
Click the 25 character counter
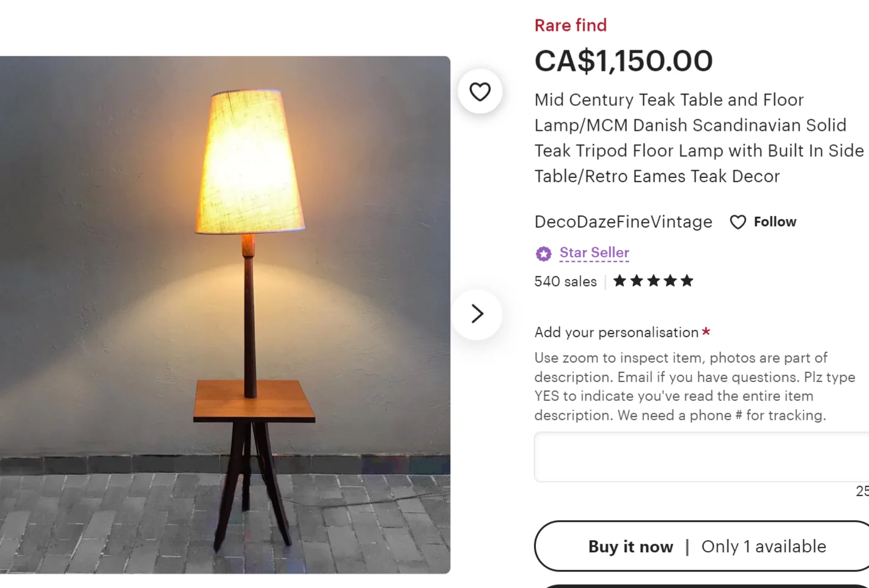862,492
